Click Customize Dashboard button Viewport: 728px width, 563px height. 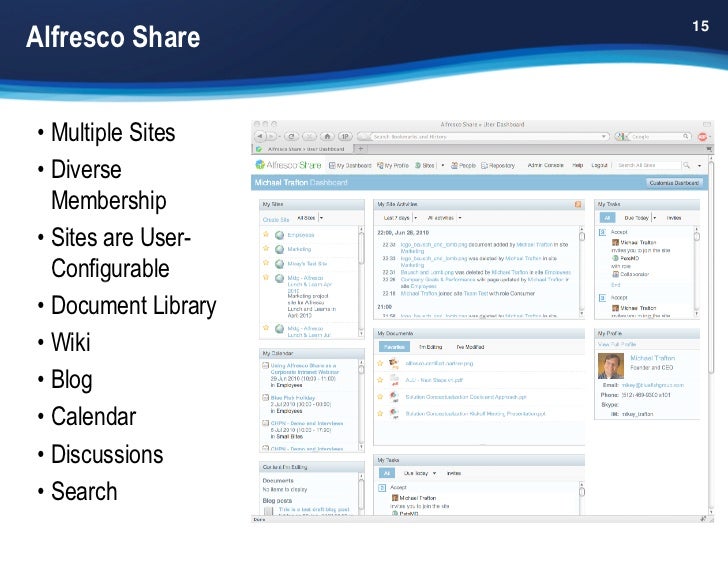click(674, 183)
